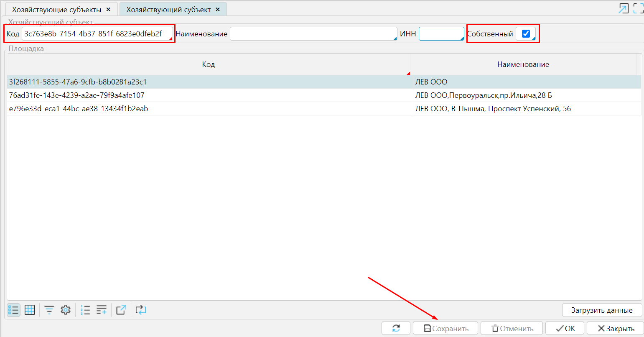Image resolution: width=644 pixels, height=337 pixels.
Task: Click the add row list icon
Action: coord(102,310)
